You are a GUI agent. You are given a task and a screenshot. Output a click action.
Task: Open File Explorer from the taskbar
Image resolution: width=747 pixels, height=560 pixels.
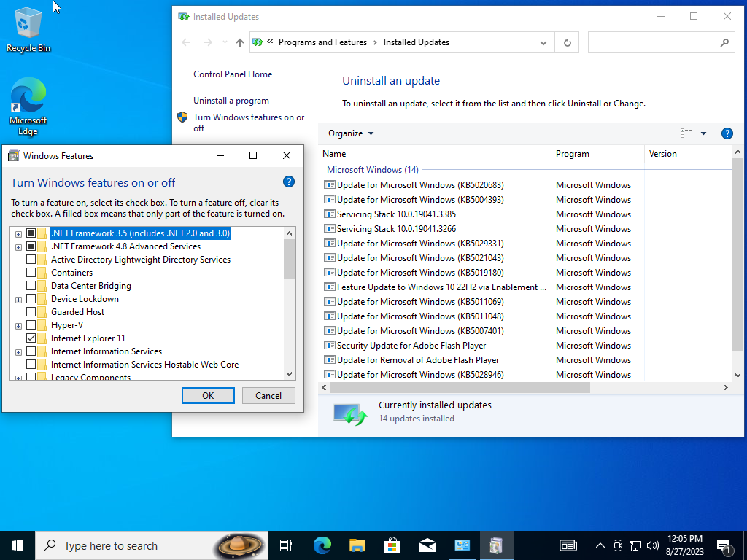pyautogui.click(x=357, y=545)
